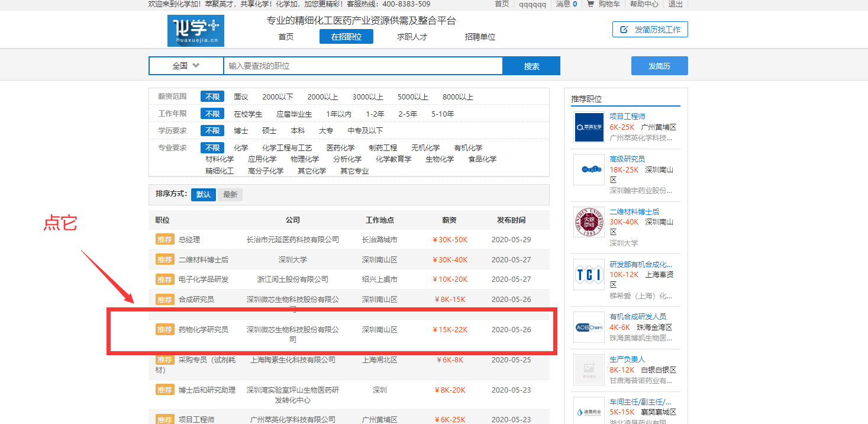Click the huaxuejia.cn site logo
The width and height of the screenshot is (868, 424).
tap(195, 31)
